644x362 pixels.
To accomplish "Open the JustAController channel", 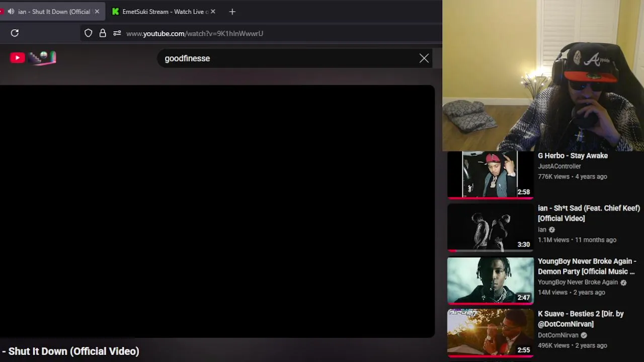I will (x=559, y=166).
